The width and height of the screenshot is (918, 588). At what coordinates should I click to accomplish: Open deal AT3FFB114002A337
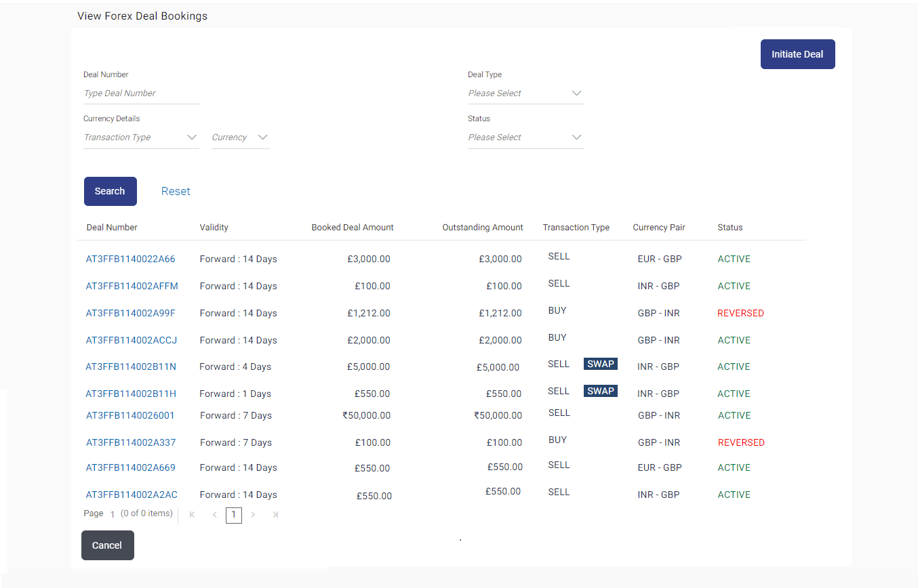[131, 442]
